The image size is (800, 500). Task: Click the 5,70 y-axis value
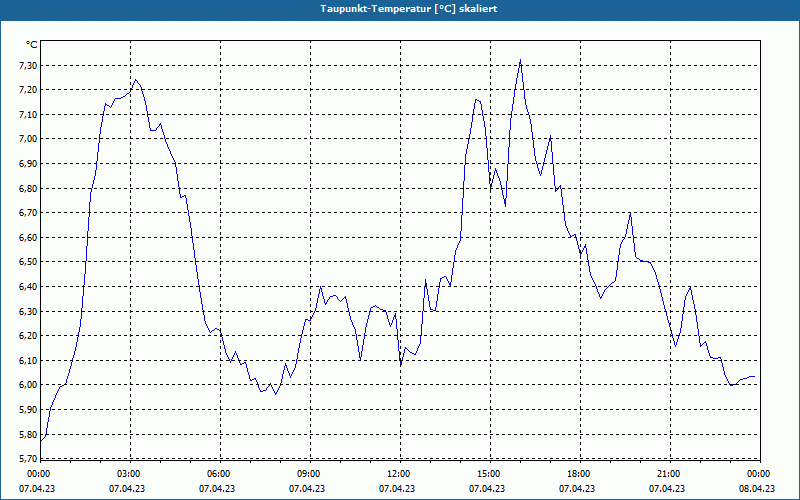point(28,459)
